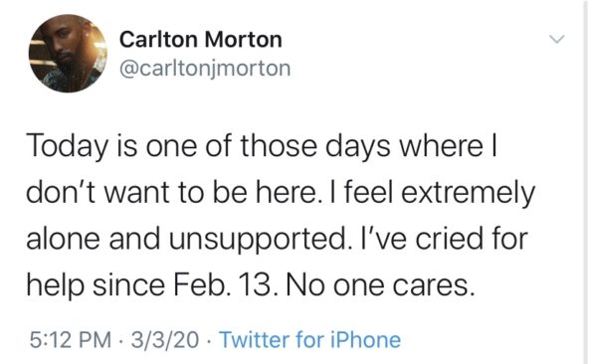Click the display name Carlton Morton
Viewport: 592px width, 364px height.
(x=201, y=40)
